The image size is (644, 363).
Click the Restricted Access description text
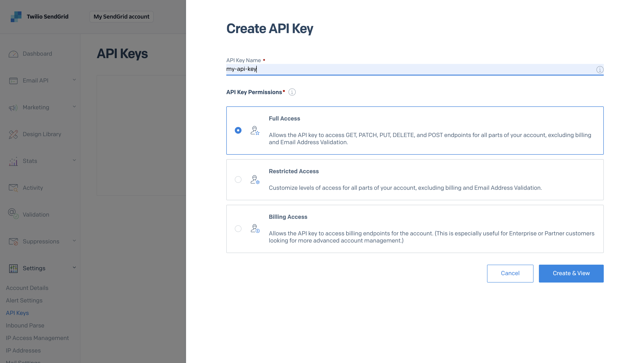(x=405, y=188)
